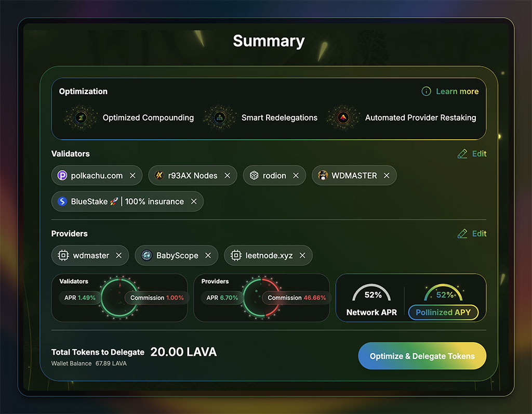The width and height of the screenshot is (532, 414).
Task: Remove r93AX Nodes validator
Action: point(228,176)
